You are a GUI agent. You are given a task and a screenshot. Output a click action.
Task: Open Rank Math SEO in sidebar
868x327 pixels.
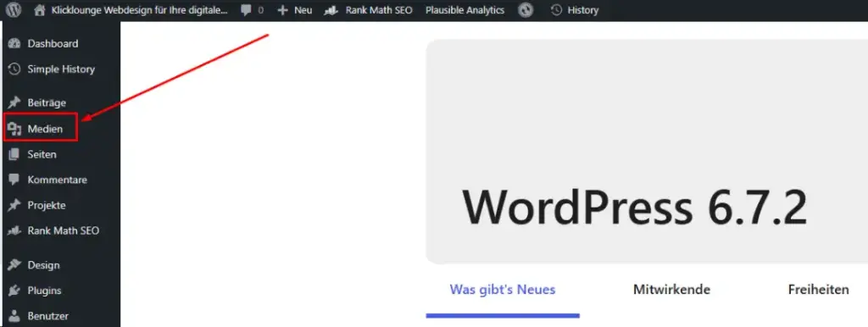point(64,230)
